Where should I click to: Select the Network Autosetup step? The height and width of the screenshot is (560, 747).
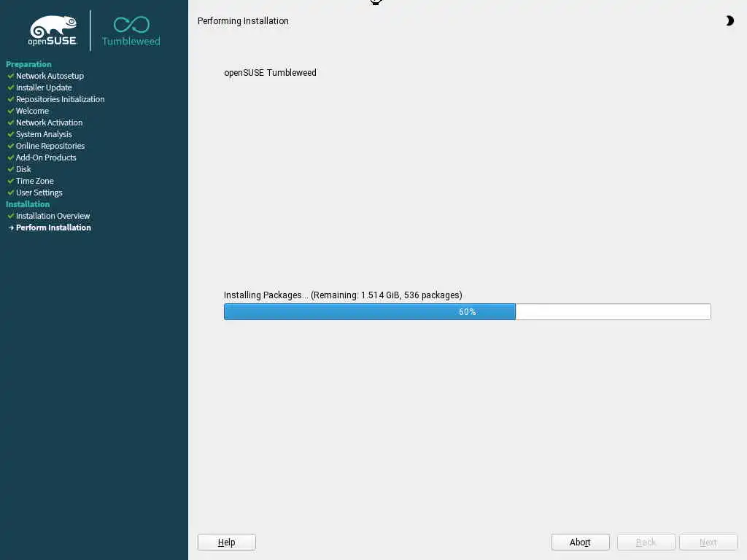[50, 76]
